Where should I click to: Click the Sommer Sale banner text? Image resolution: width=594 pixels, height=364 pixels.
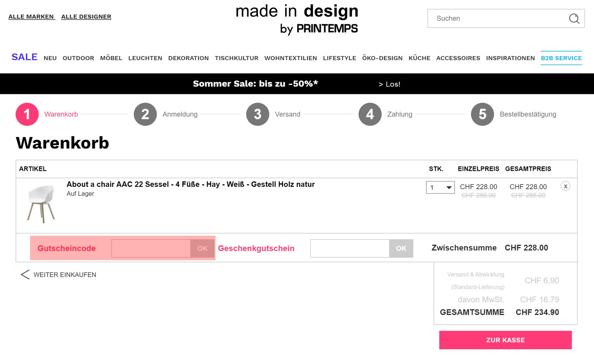click(255, 84)
